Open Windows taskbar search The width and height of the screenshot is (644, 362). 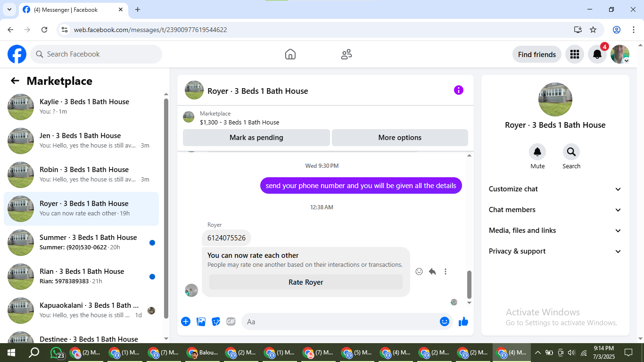pos(34,353)
